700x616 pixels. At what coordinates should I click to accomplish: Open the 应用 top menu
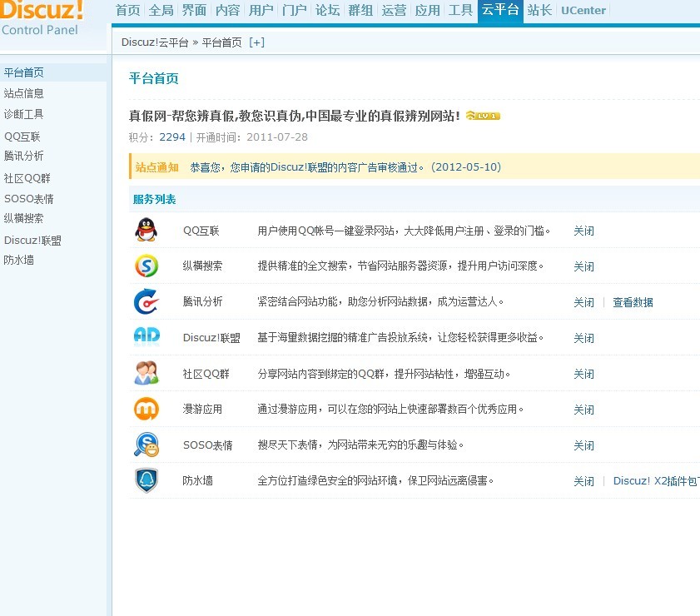[427, 10]
